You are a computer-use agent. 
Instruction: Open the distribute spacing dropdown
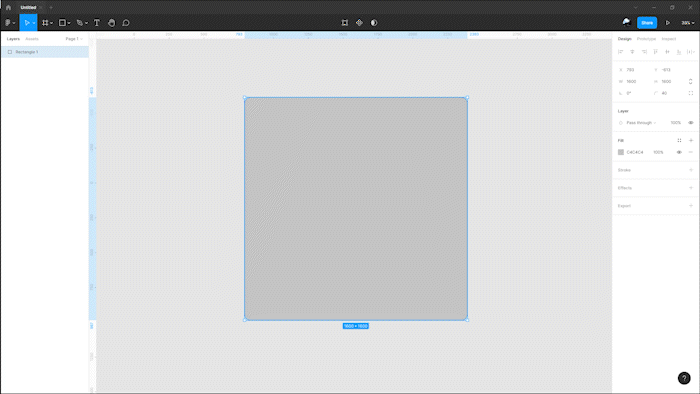tap(691, 52)
